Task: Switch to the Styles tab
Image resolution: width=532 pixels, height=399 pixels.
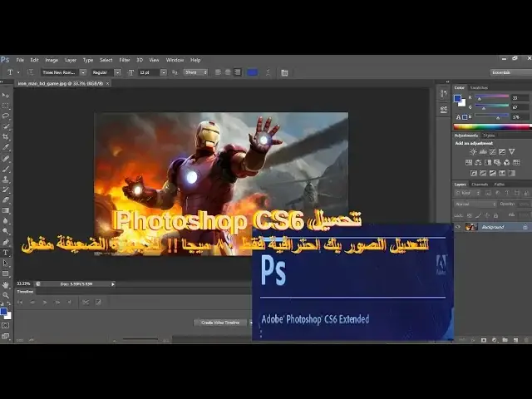Action: (489, 135)
